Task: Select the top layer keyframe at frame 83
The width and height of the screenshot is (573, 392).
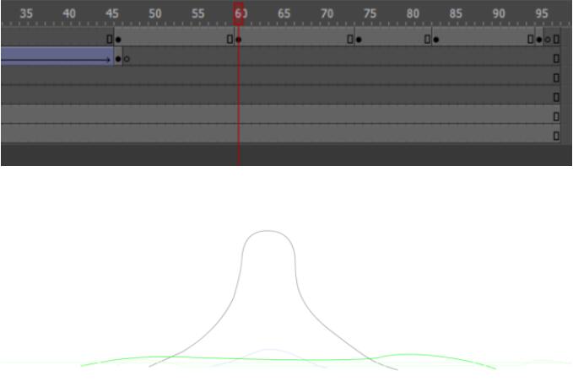Action: (x=436, y=40)
